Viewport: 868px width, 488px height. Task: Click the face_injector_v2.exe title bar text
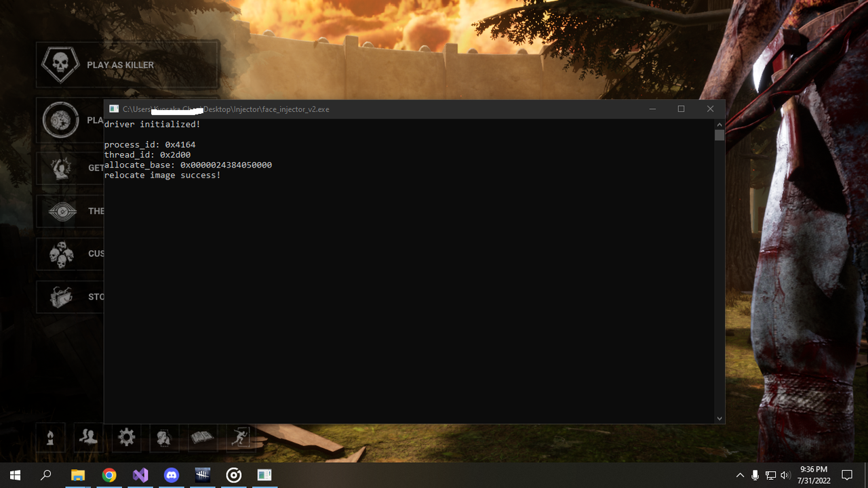pos(226,109)
